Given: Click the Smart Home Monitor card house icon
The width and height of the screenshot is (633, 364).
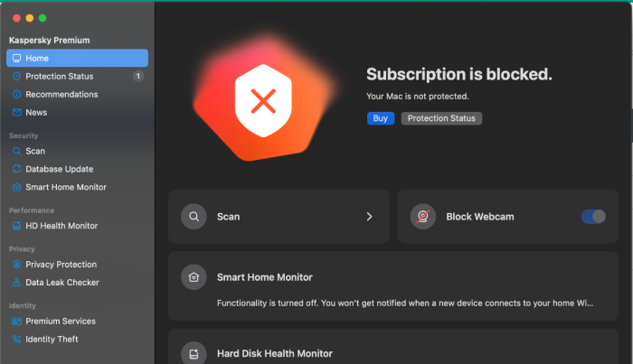Looking at the screenshot, I should click(194, 277).
